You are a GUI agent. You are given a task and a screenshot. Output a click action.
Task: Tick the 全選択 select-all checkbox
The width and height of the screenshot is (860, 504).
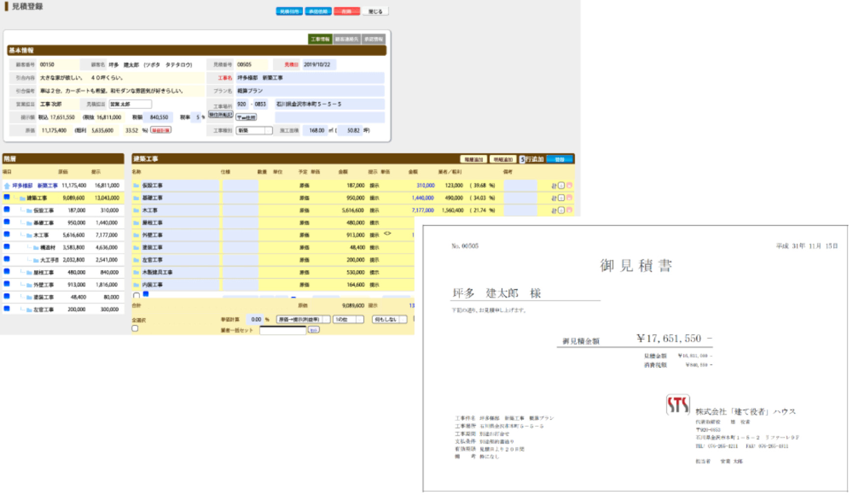(135, 329)
